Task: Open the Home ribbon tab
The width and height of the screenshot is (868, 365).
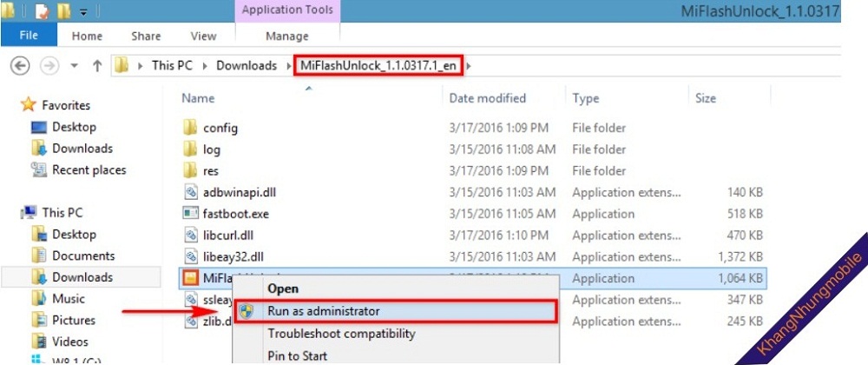Action: (87, 36)
